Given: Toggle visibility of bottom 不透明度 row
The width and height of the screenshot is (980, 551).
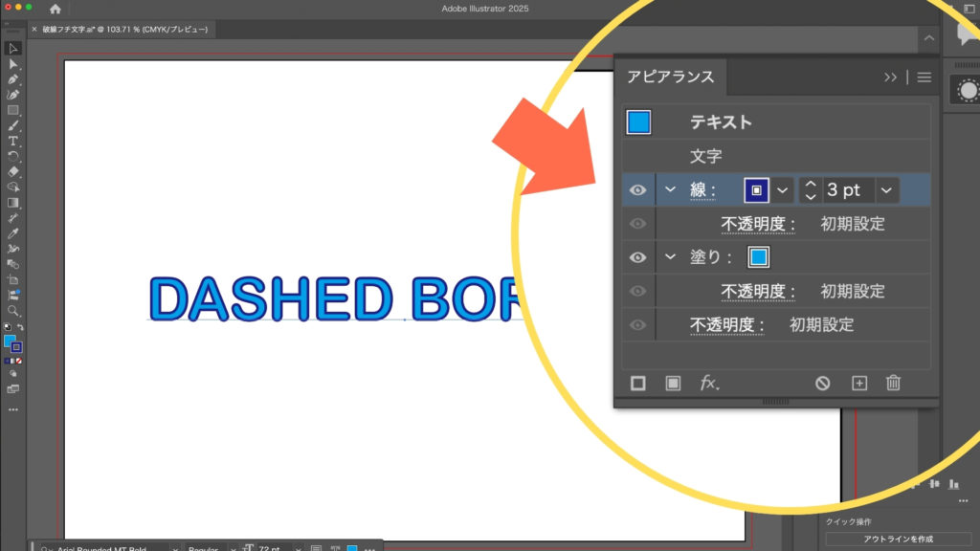Looking at the screenshot, I should [x=637, y=325].
